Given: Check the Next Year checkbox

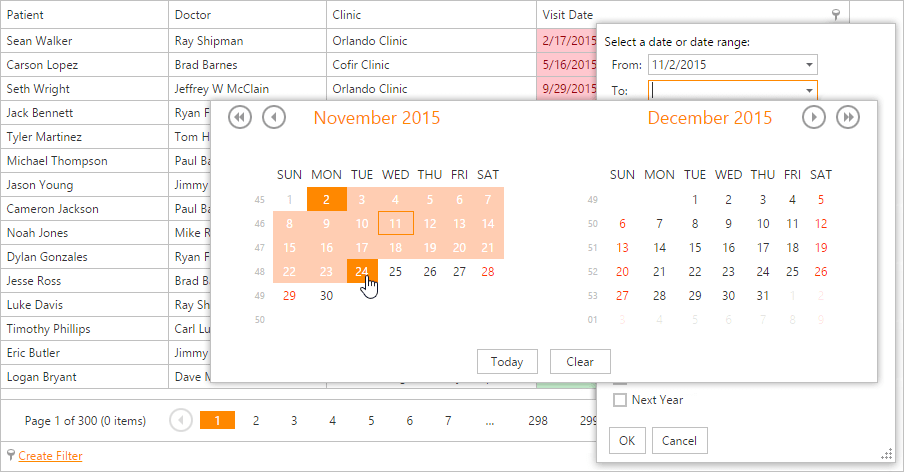Looking at the screenshot, I should [620, 400].
